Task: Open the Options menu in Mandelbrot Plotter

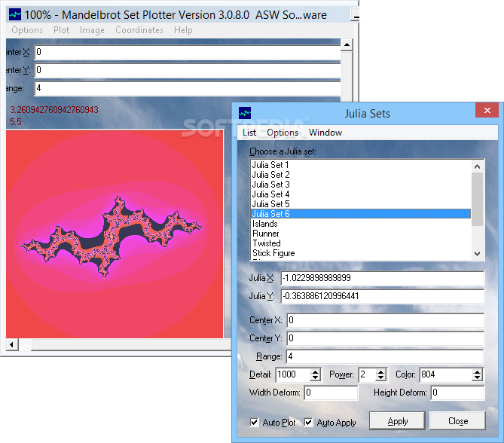Action: point(27,30)
